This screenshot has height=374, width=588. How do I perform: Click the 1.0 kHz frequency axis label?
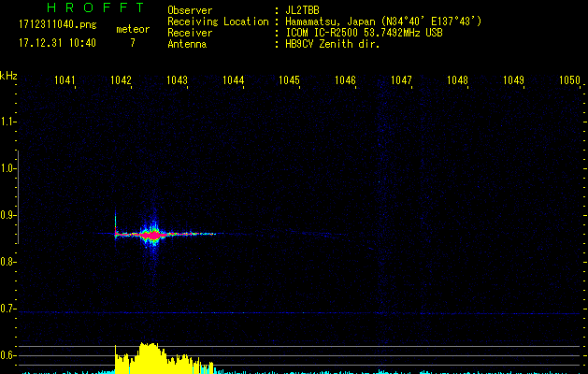pos(8,168)
